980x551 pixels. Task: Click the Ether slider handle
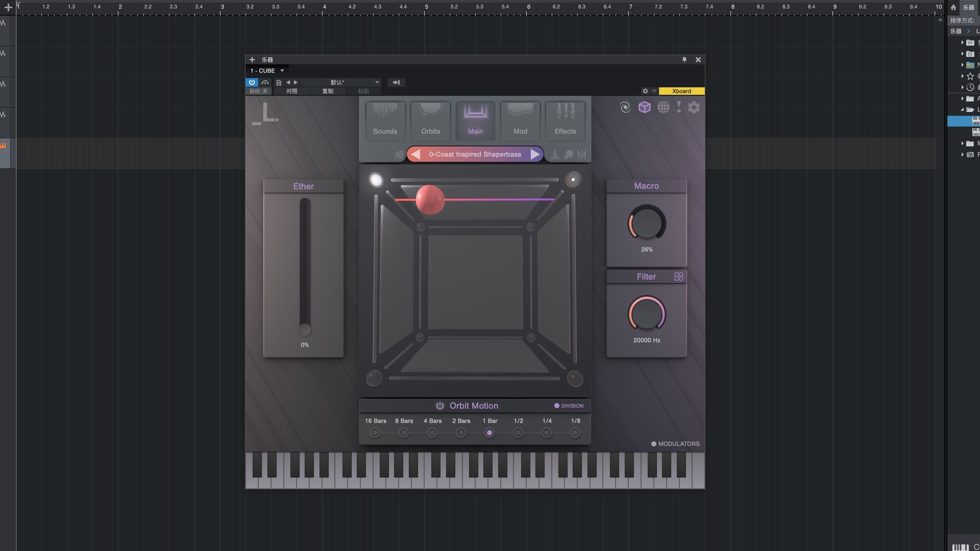click(305, 330)
